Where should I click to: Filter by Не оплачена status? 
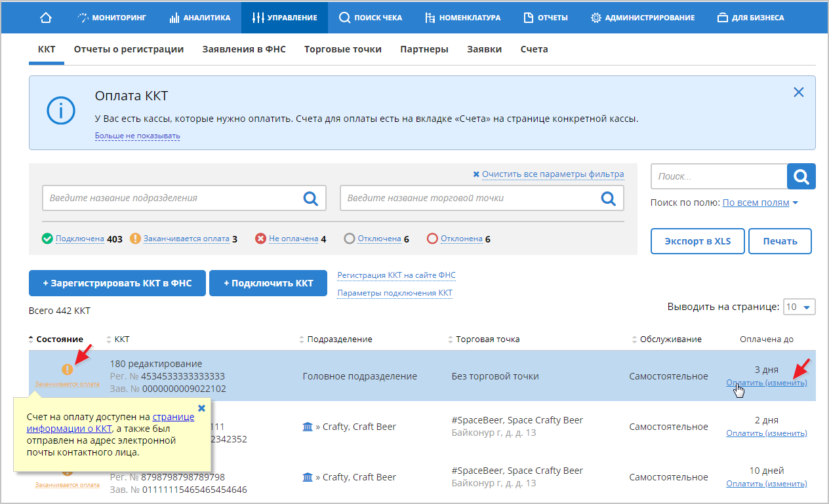[x=293, y=239]
